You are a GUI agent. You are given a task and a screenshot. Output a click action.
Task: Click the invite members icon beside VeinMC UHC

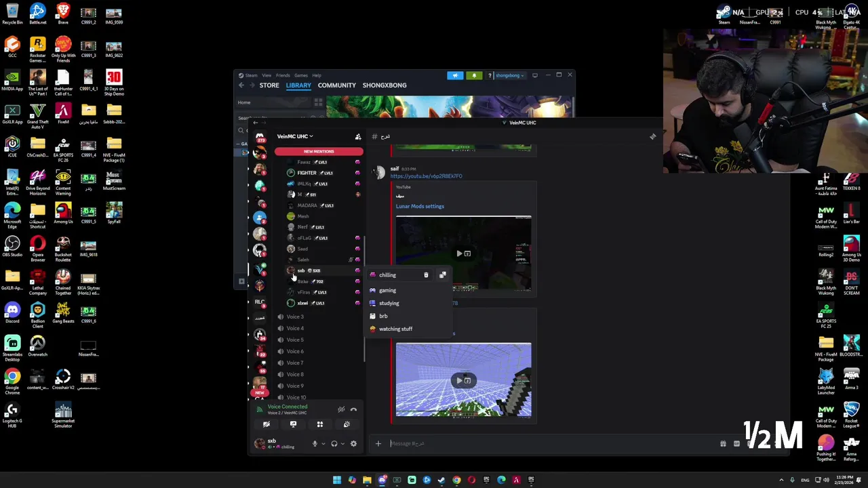point(358,136)
